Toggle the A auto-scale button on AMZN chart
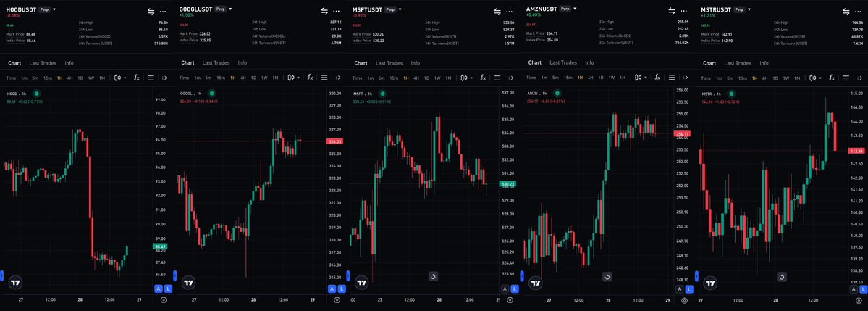This screenshot has width=868, height=311. pyautogui.click(x=679, y=289)
